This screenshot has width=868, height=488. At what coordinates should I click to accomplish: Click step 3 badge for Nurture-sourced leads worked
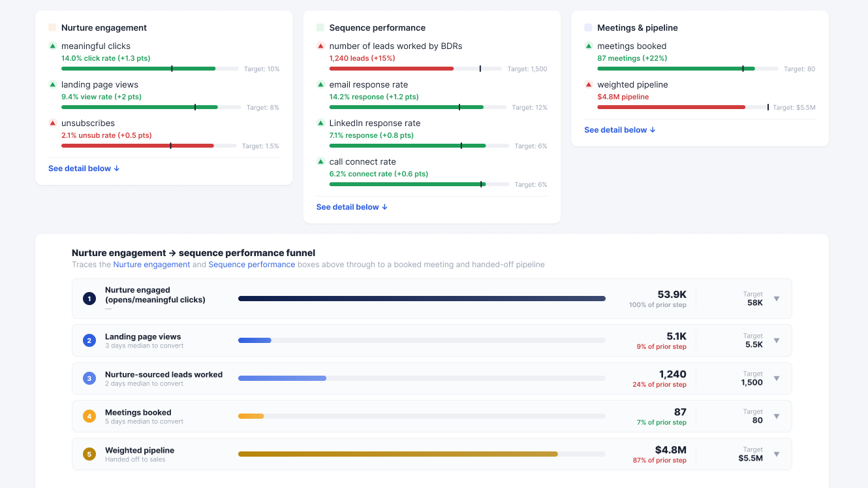tap(89, 378)
